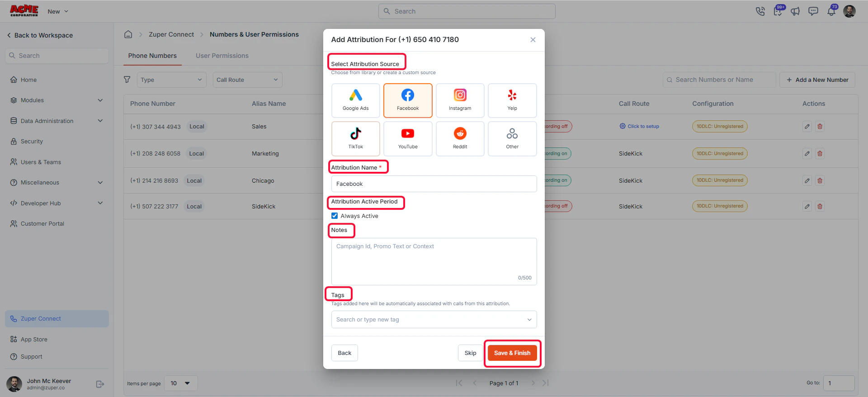Click the global Search bar at top
The width and height of the screenshot is (868, 397).
[467, 11]
